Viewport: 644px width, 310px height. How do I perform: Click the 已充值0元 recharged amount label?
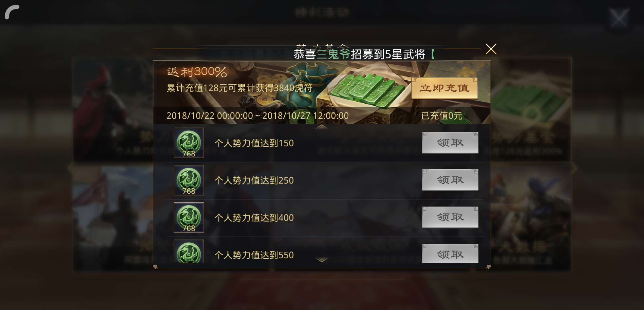[442, 116]
